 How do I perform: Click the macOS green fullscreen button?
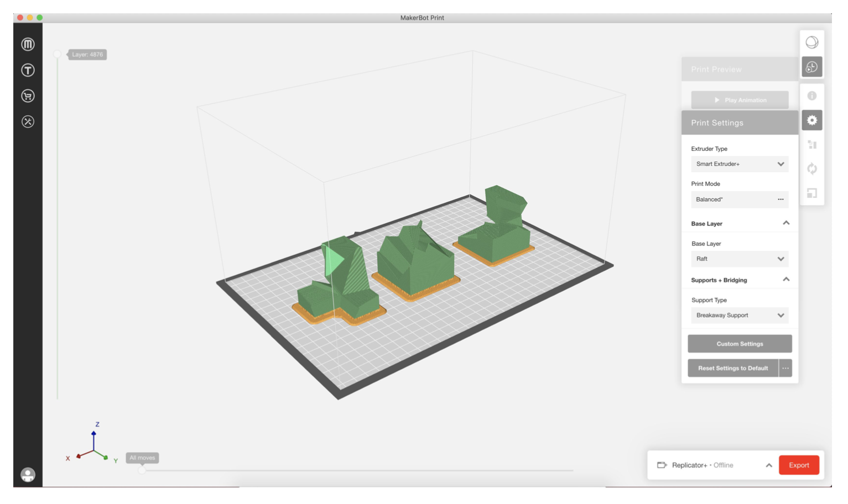click(x=40, y=18)
